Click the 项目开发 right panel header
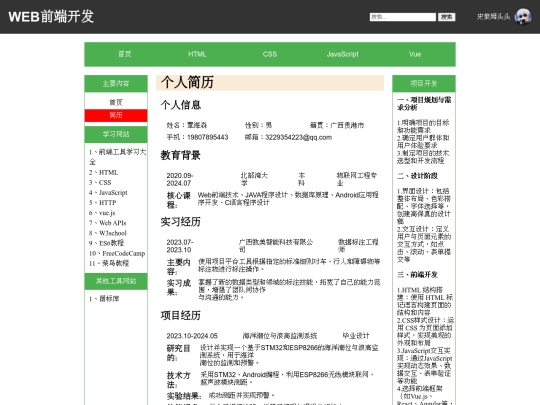 pos(424,83)
